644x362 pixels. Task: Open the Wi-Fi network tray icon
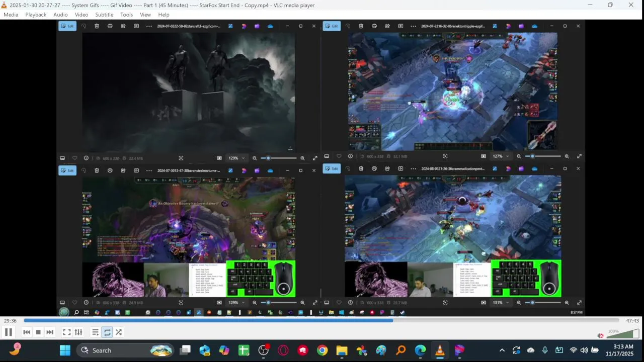point(573,350)
